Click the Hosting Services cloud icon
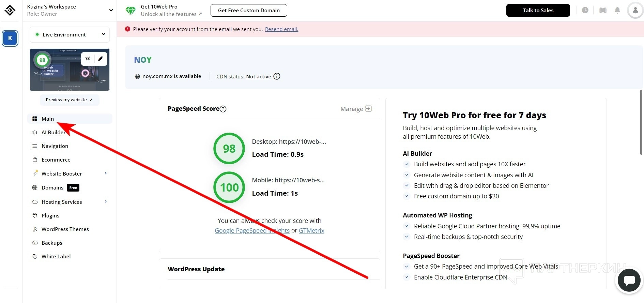 tap(35, 202)
